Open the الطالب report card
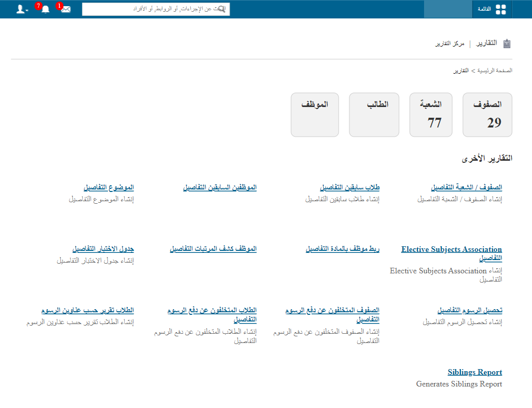The height and width of the screenshot is (408, 532). click(x=374, y=115)
